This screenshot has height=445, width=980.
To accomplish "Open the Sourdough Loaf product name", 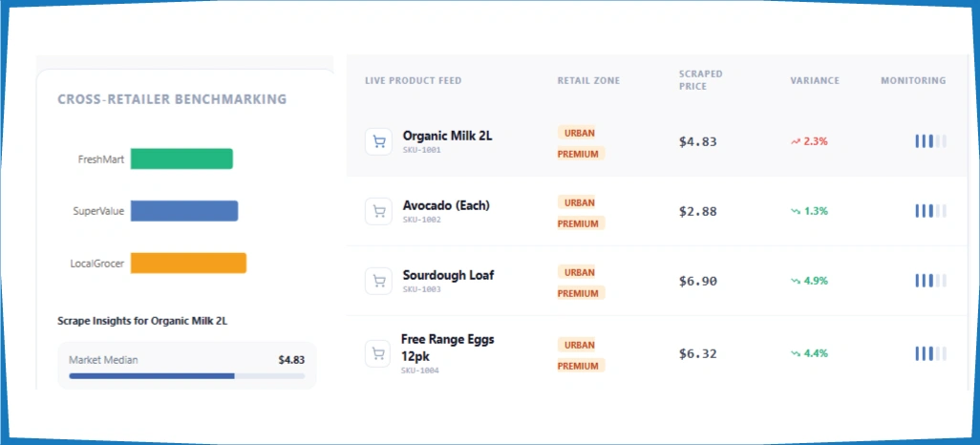I will coord(448,275).
